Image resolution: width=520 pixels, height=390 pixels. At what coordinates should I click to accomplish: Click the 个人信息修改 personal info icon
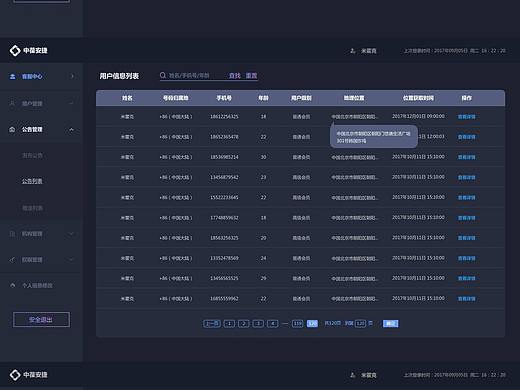[13, 285]
